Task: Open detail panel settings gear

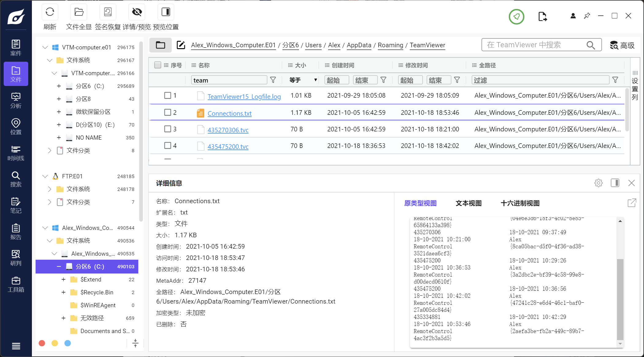Action: [x=598, y=183]
